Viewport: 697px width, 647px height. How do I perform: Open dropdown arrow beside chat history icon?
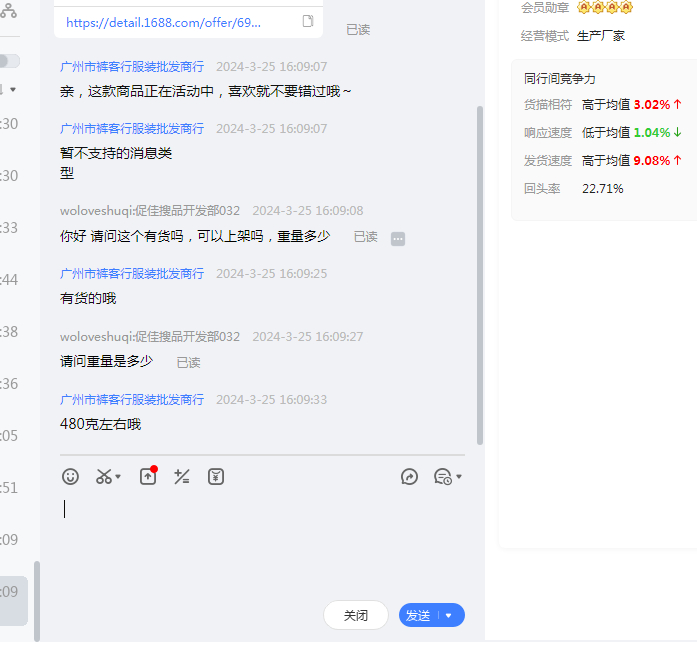point(459,477)
